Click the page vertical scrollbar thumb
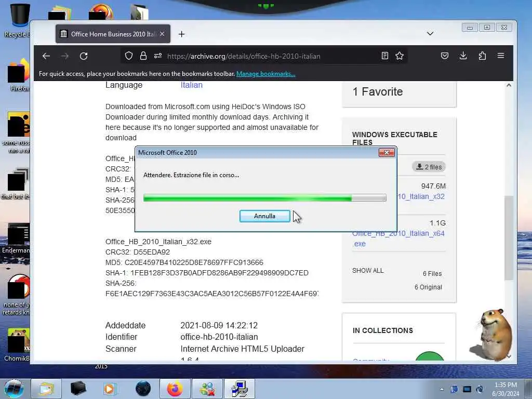Viewport: 532px width, 399px height. (x=509, y=237)
